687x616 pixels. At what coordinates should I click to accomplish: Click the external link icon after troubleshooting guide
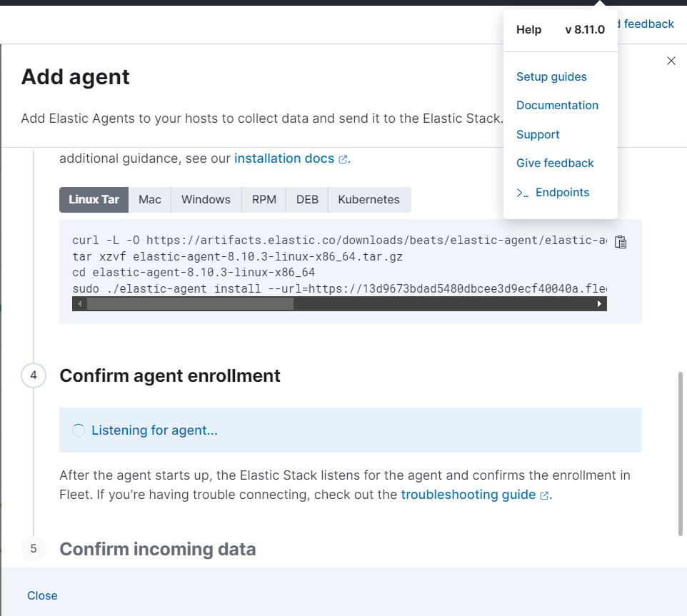[544, 495]
